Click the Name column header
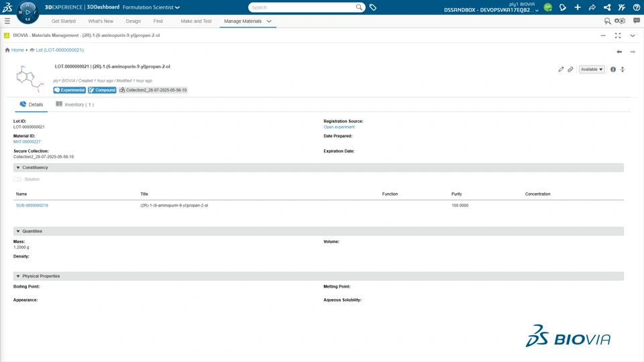The width and height of the screenshot is (644, 362). tap(21, 194)
